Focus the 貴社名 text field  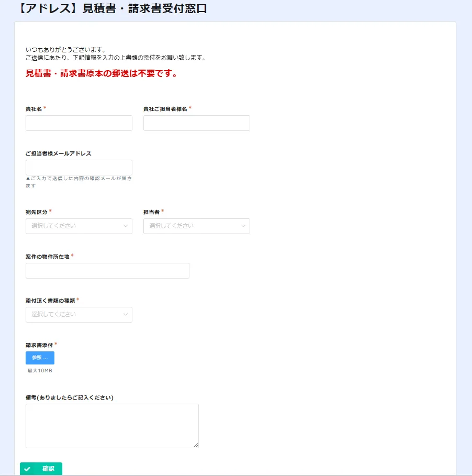click(x=78, y=123)
